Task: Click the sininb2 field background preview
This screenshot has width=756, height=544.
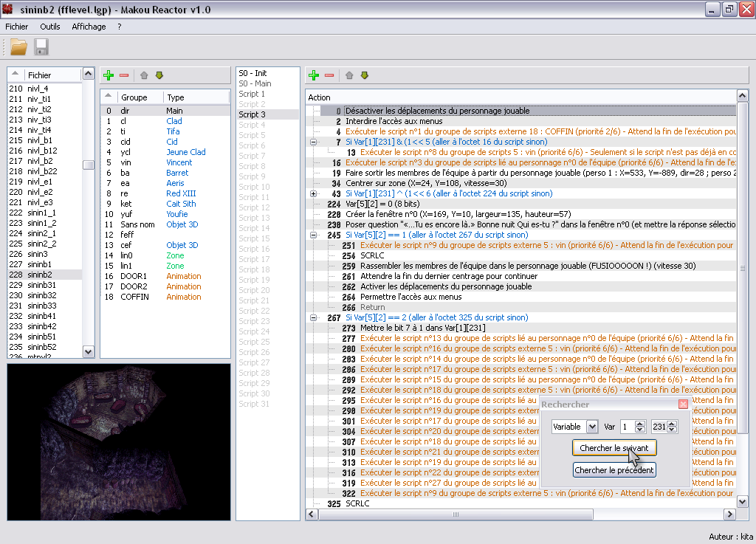Action: (x=119, y=442)
